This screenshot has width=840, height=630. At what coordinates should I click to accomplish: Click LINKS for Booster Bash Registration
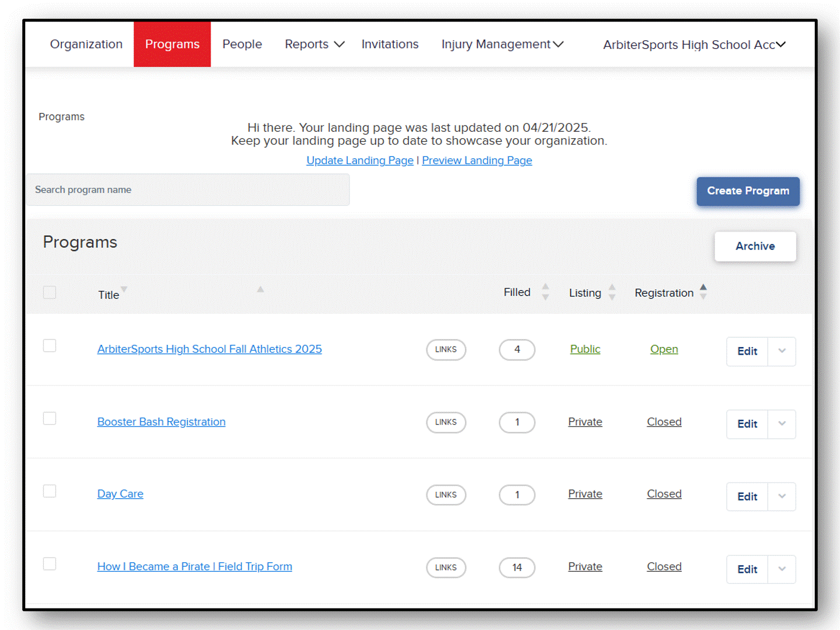pos(446,422)
